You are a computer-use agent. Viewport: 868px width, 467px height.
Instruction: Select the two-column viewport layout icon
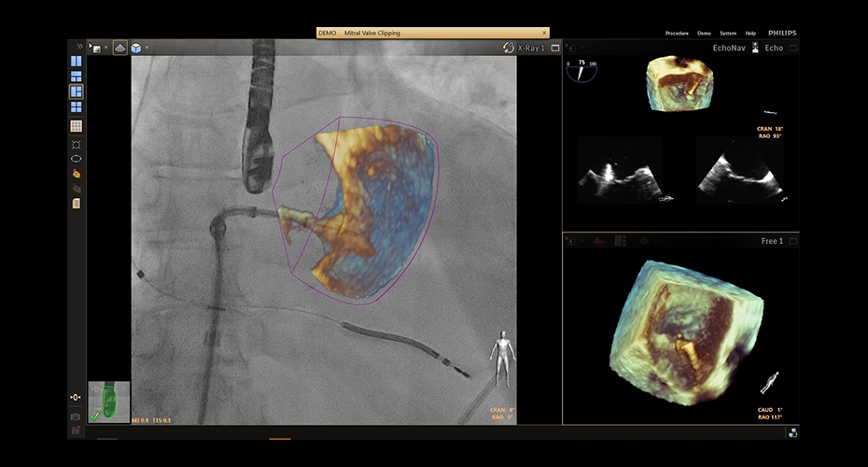pyautogui.click(x=76, y=62)
